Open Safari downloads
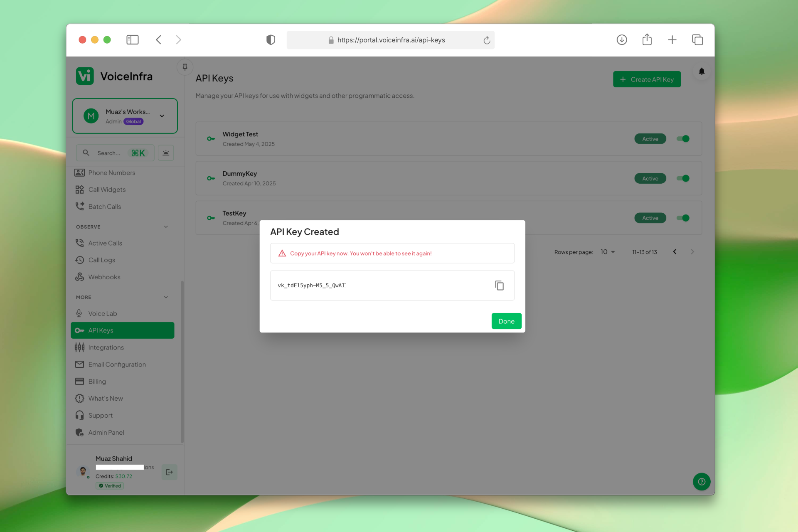 click(x=622, y=40)
